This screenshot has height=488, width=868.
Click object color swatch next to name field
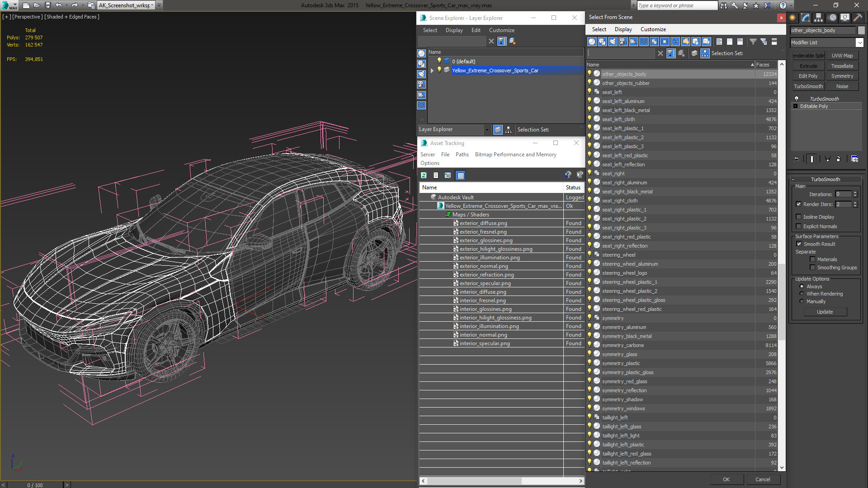click(x=861, y=30)
